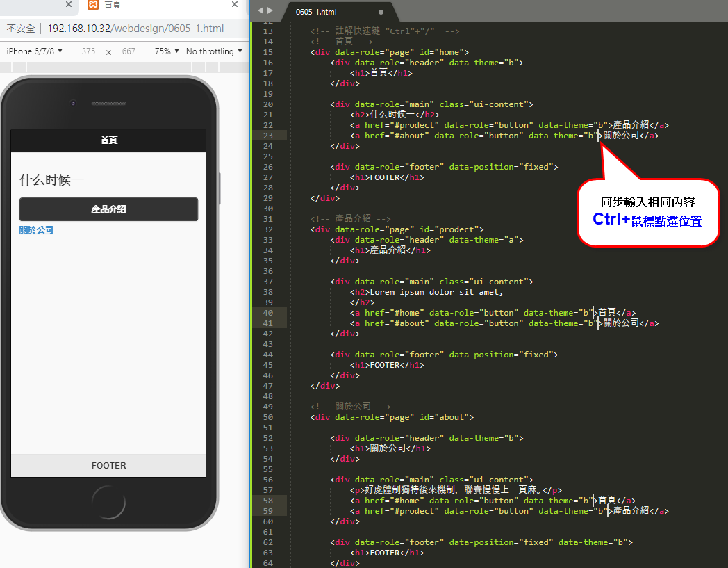This screenshot has width=728, height=568.
Task: Close the first browser tab on the left
Action: 69,5
